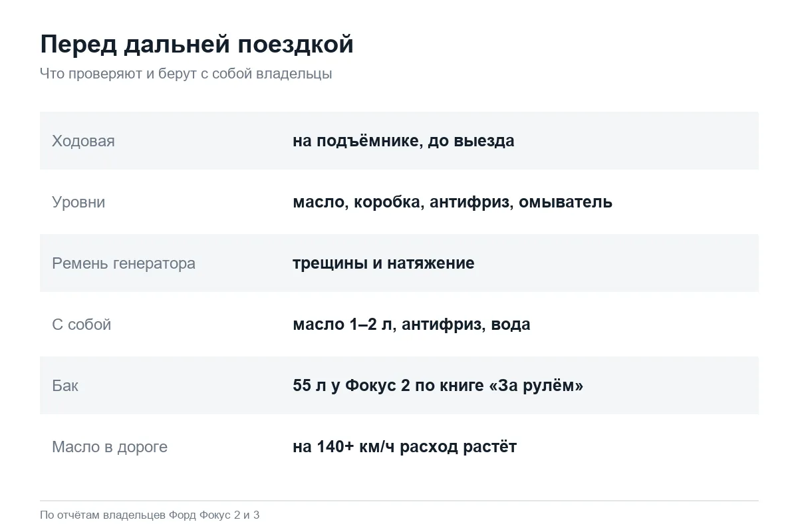Select value 'масло, коробка, антифриз, омыватель'
The height and width of the screenshot is (532, 798).
[x=452, y=202]
